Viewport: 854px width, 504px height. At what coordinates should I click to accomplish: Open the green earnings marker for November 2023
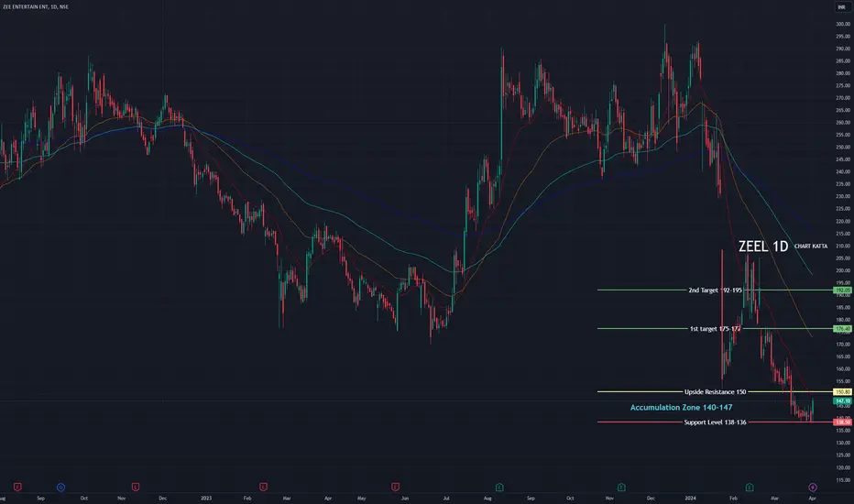[621, 488]
